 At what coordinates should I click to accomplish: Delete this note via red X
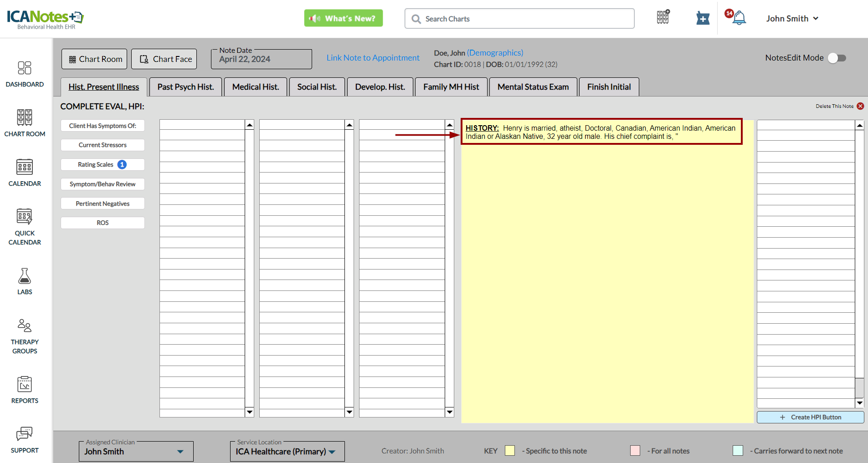pyautogui.click(x=860, y=106)
